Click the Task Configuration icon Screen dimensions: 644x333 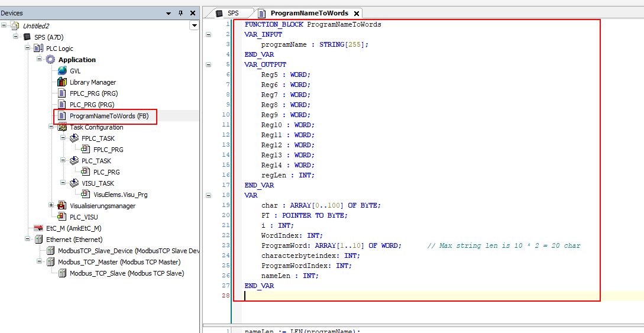pyautogui.click(x=63, y=127)
